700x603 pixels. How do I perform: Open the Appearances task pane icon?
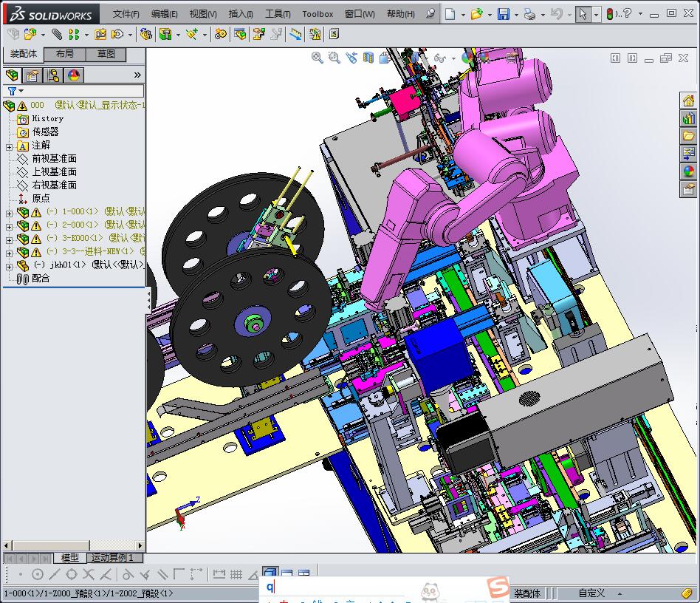tap(688, 171)
